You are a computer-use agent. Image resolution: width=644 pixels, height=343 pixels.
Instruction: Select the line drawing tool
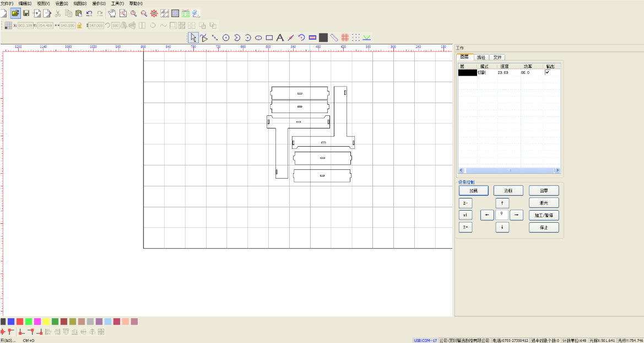click(215, 37)
